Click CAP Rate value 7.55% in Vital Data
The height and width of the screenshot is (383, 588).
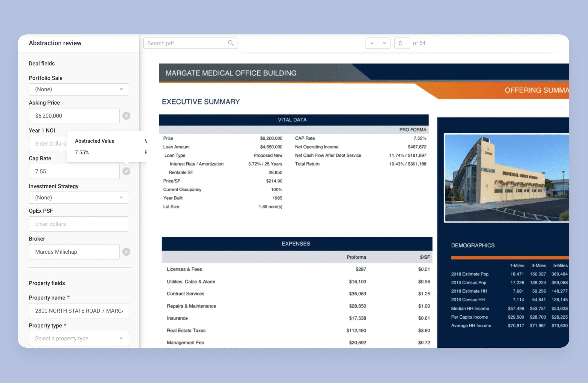pos(420,138)
